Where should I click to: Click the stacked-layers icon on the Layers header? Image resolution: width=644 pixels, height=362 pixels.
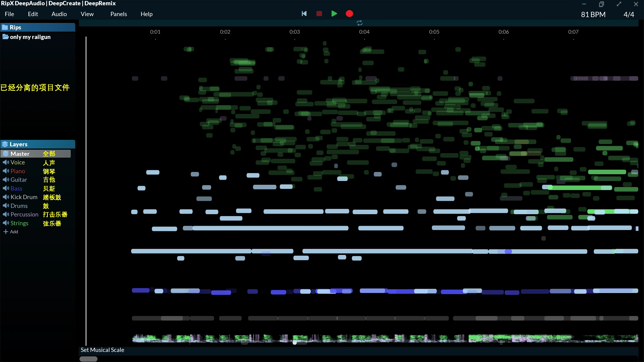[5, 144]
